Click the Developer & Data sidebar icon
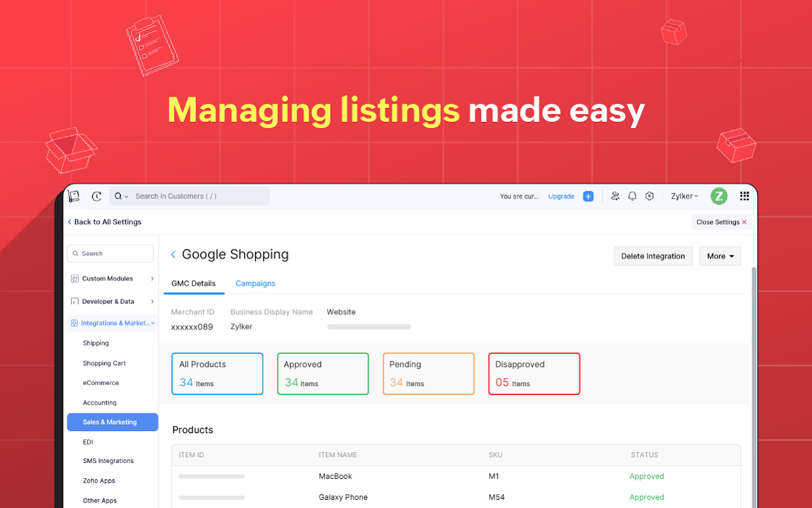The image size is (812, 508). (75, 302)
